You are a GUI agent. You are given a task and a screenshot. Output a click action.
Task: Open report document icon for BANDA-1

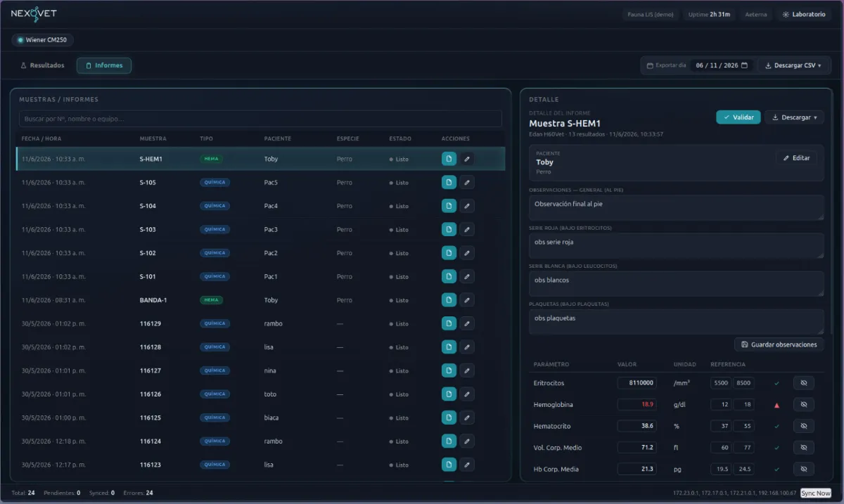[449, 300]
